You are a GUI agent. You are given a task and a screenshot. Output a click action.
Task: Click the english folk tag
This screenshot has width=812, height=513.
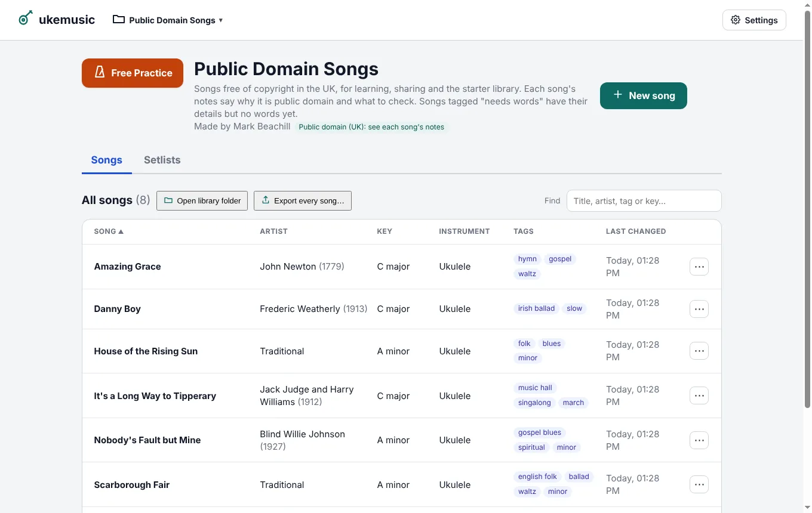(537, 477)
